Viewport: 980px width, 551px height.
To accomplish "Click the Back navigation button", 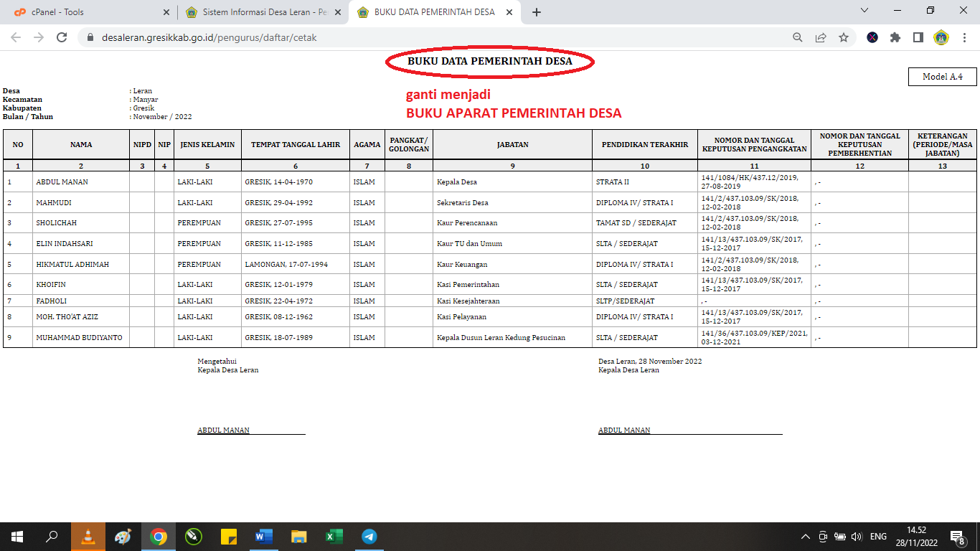I will tap(14, 37).
